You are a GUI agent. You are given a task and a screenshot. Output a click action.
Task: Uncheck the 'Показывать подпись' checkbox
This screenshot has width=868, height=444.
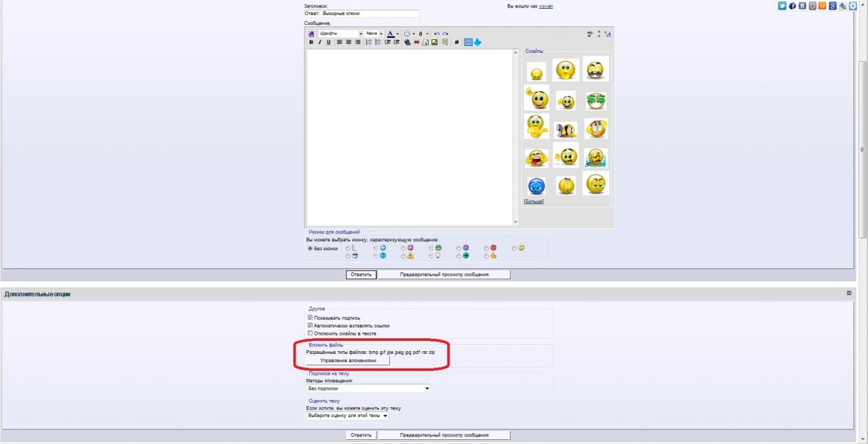[x=311, y=317]
